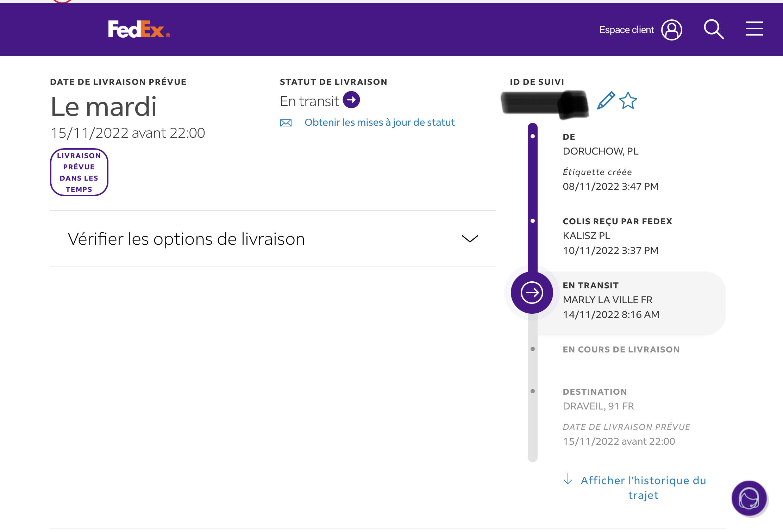Click the En transit timeline circle marker
The height and width of the screenshot is (532, 783).
(x=532, y=293)
